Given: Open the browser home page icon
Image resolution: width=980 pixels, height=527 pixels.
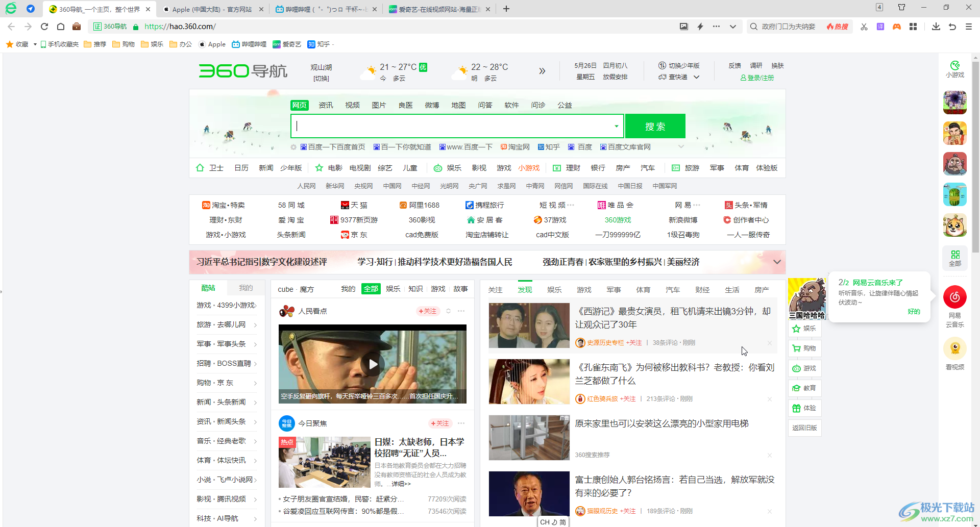Looking at the screenshot, I should 61,27.
